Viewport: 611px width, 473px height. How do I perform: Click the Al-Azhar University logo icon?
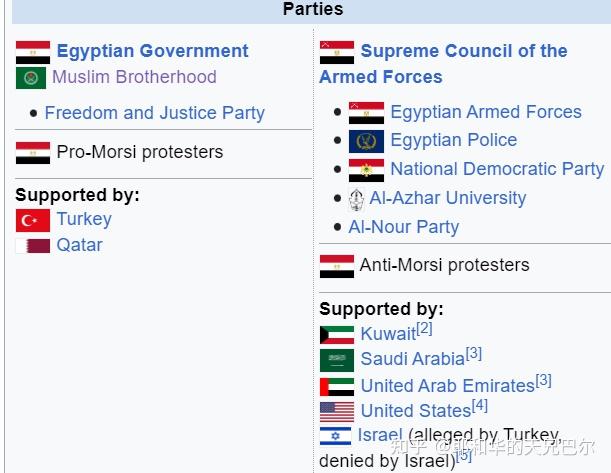coord(356,199)
